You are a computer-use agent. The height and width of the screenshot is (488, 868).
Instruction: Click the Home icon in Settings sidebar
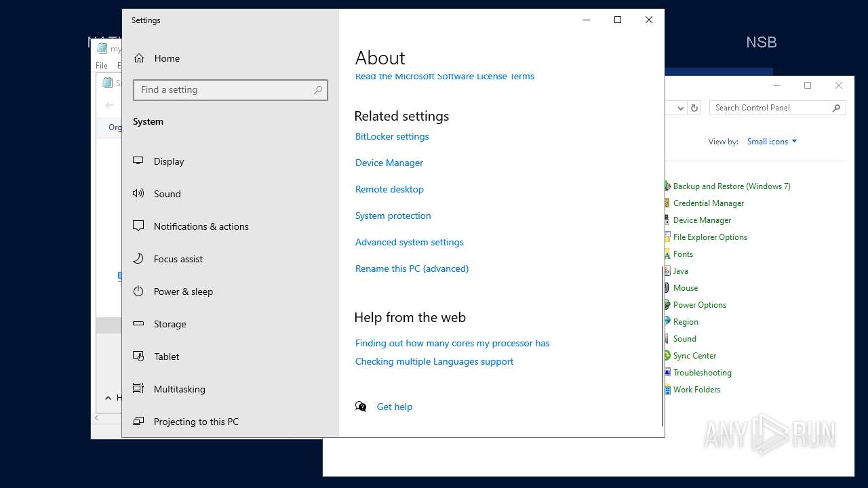pos(139,58)
